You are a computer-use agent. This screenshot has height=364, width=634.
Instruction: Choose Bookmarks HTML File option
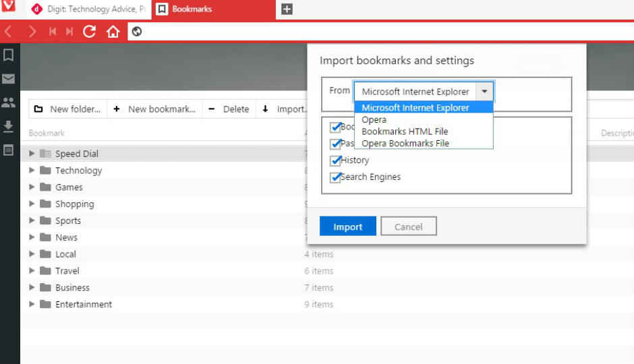424,131
